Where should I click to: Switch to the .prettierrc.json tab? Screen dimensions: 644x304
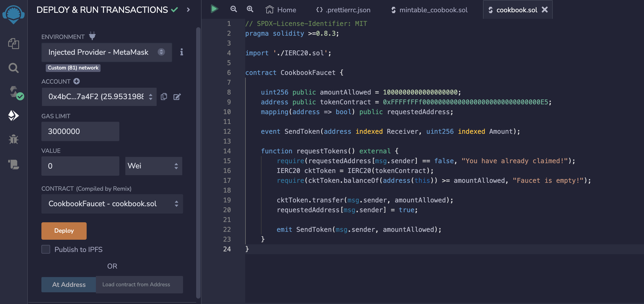[x=343, y=10]
